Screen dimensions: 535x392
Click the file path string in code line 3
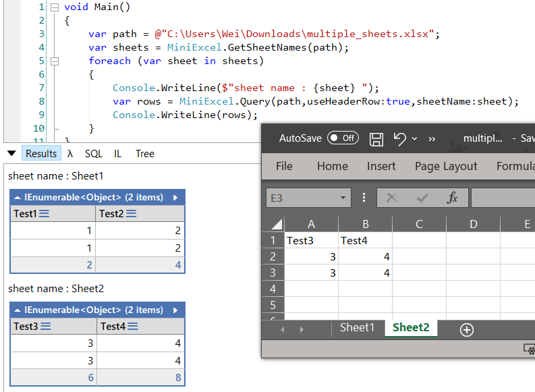294,34
